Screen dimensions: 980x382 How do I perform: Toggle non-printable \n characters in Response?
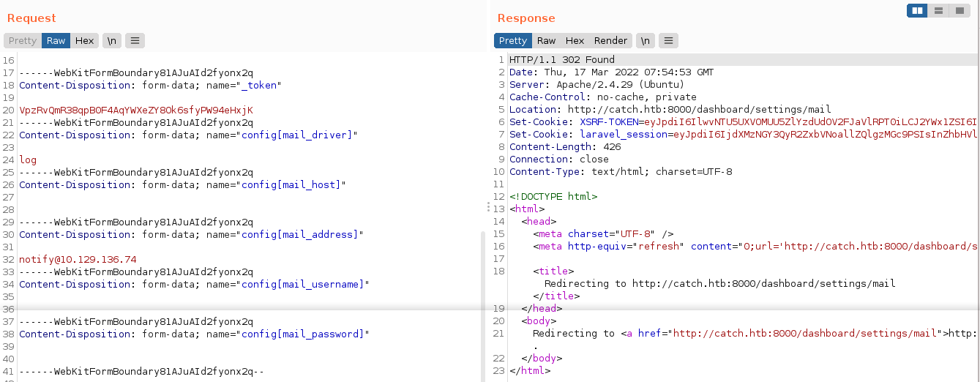pyautogui.click(x=645, y=41)
